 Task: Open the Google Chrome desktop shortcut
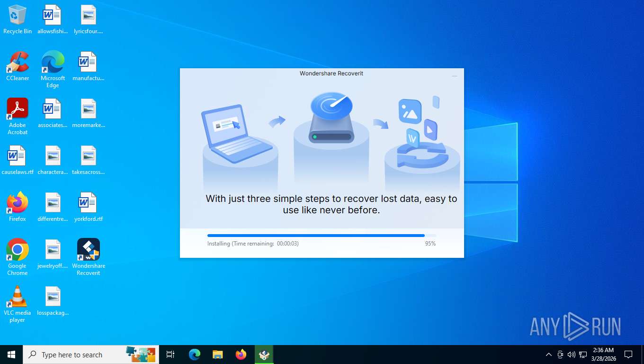click(18, 257)
